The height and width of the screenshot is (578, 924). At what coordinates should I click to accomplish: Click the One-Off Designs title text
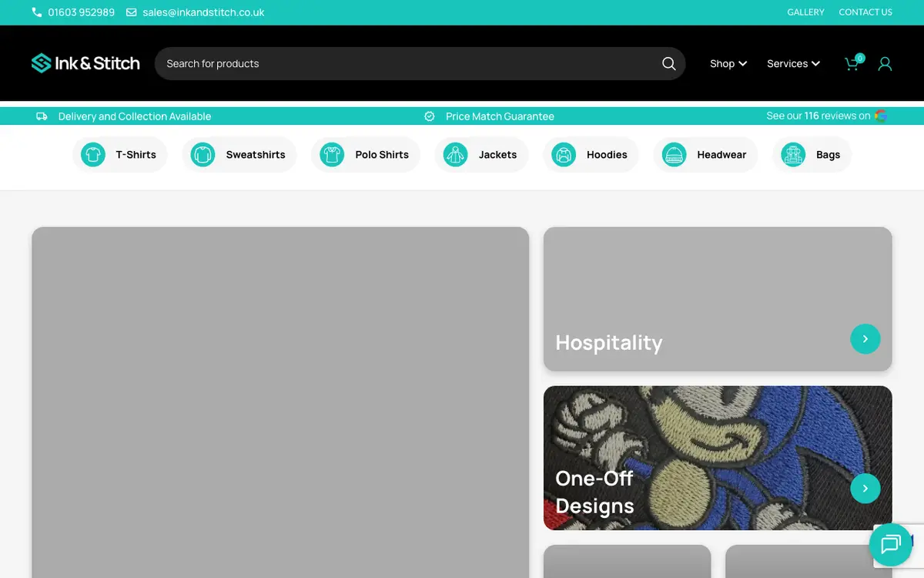[594, 492]
